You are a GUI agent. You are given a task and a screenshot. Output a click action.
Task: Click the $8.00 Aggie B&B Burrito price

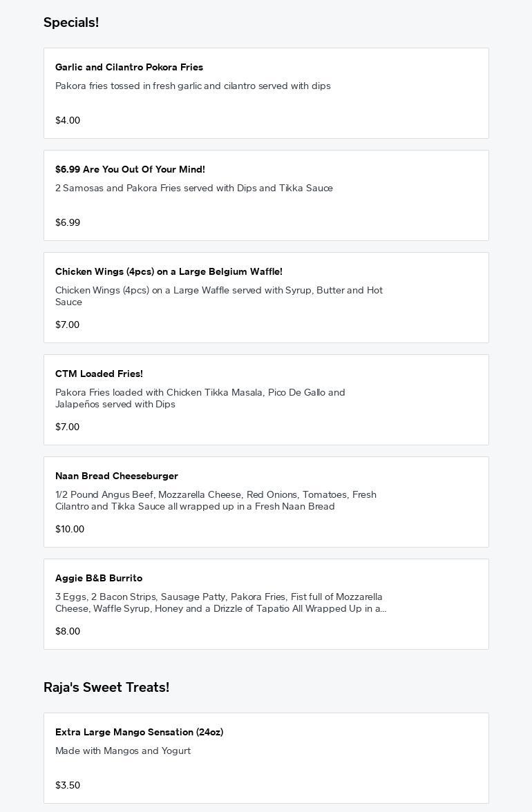tap(68, 631)
